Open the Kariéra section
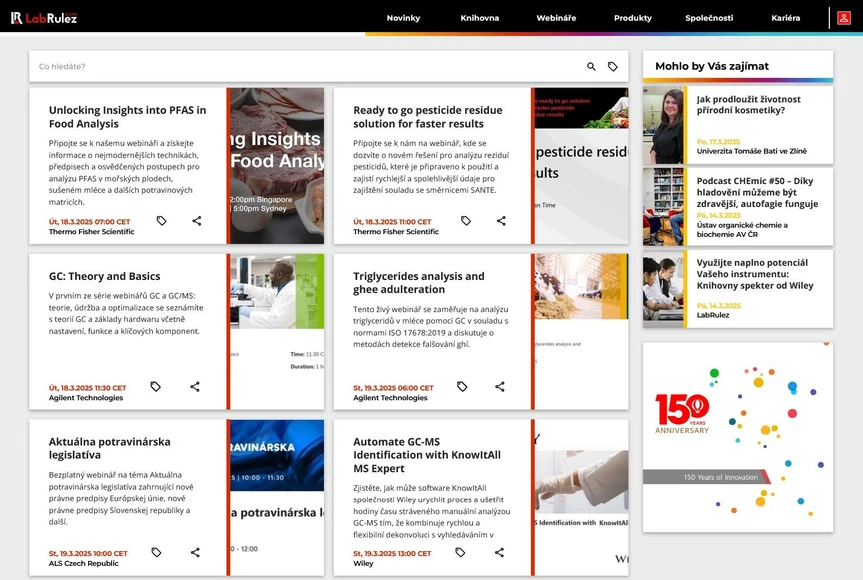Image resolution: width=863 pixels, height=580 pixels. [x=786, y=17]
